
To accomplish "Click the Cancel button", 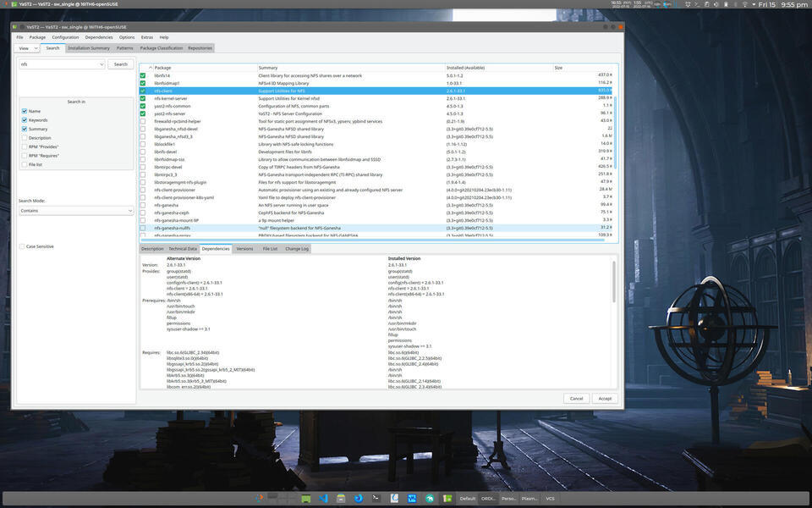I will tap(576, 399).
